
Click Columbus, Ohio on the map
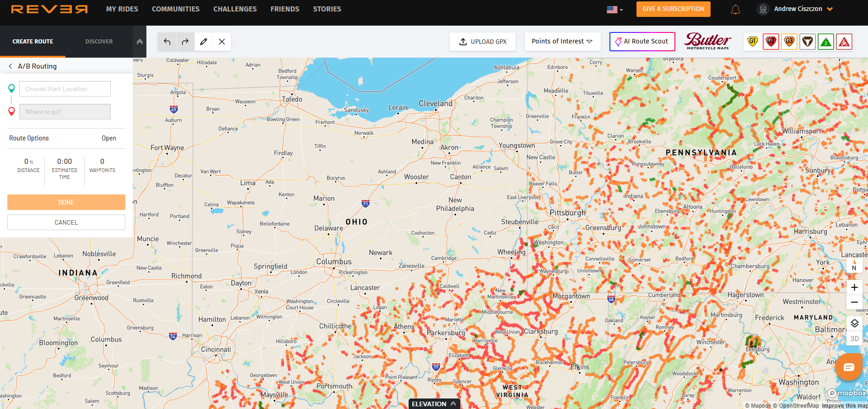(x=334, y=262)
